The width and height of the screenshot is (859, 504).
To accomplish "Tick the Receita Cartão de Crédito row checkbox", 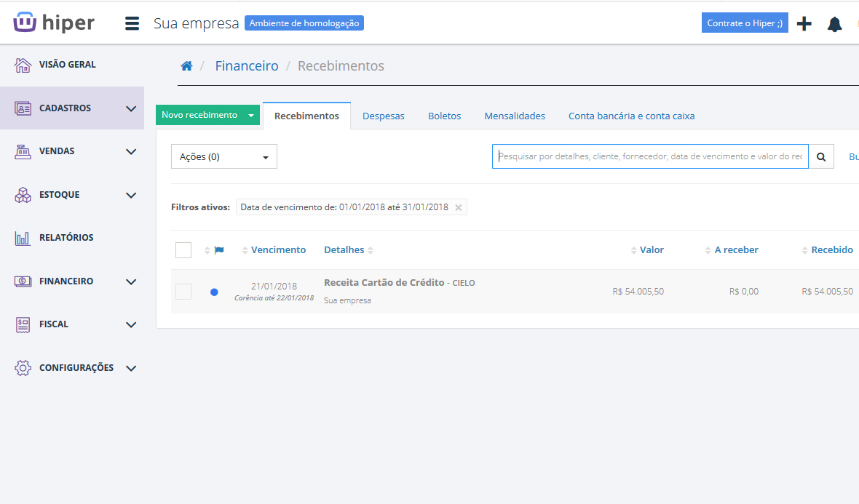I will [x=183, y=292].
